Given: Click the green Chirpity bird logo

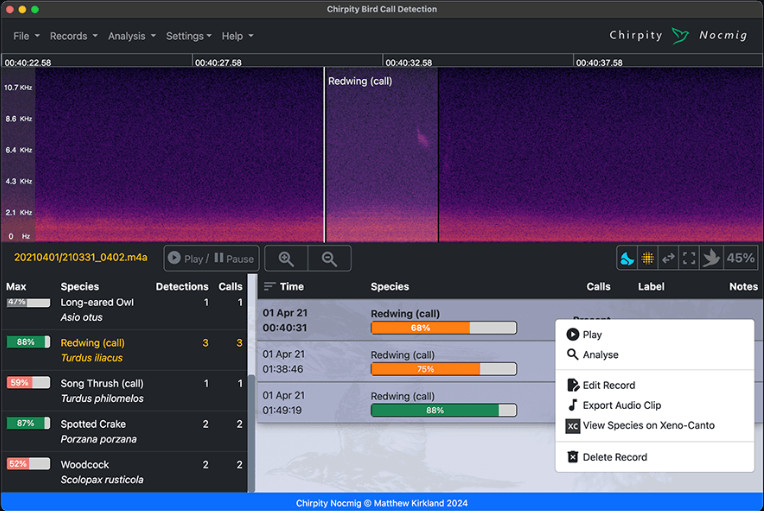Looking at the screenshot, I should pos(680,35).
